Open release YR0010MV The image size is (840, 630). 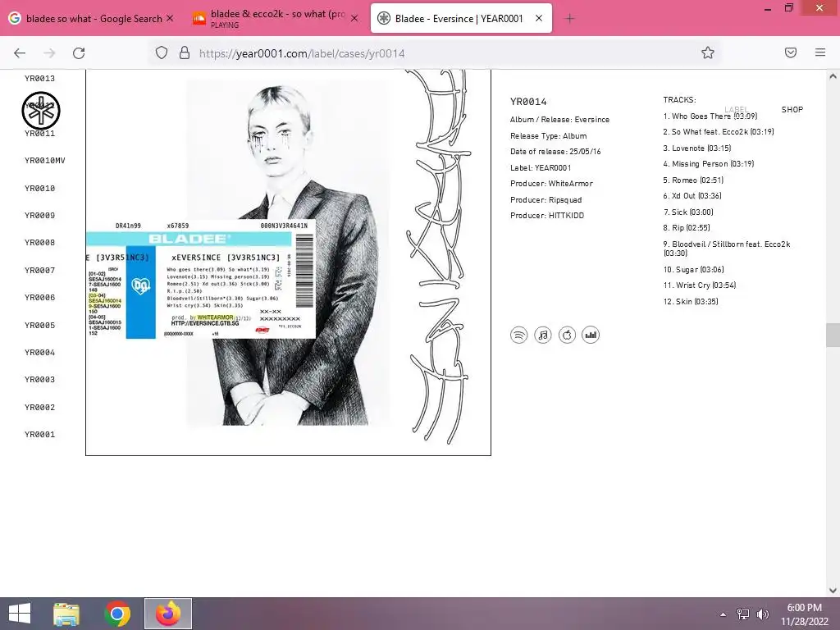click(45, 161)
